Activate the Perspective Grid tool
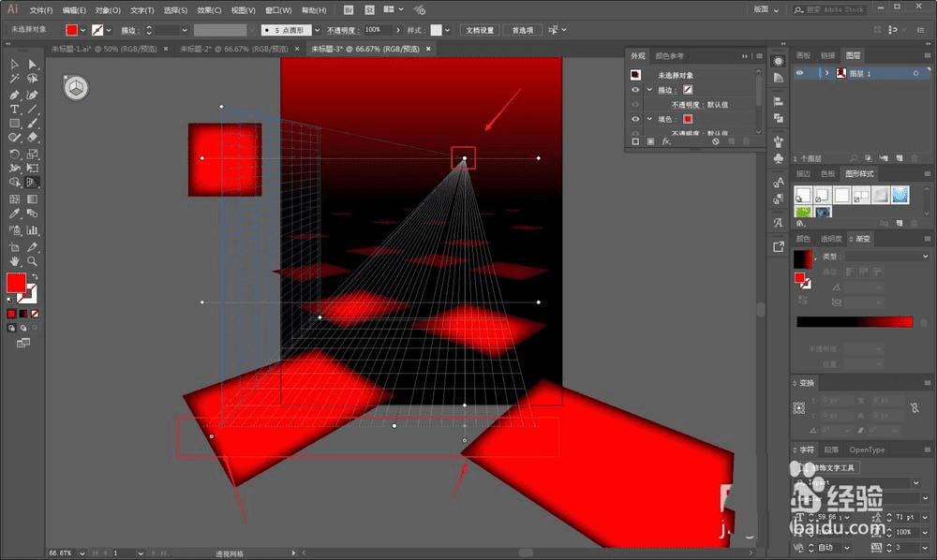Screen dimensions: 937x560 click(33, 183)
